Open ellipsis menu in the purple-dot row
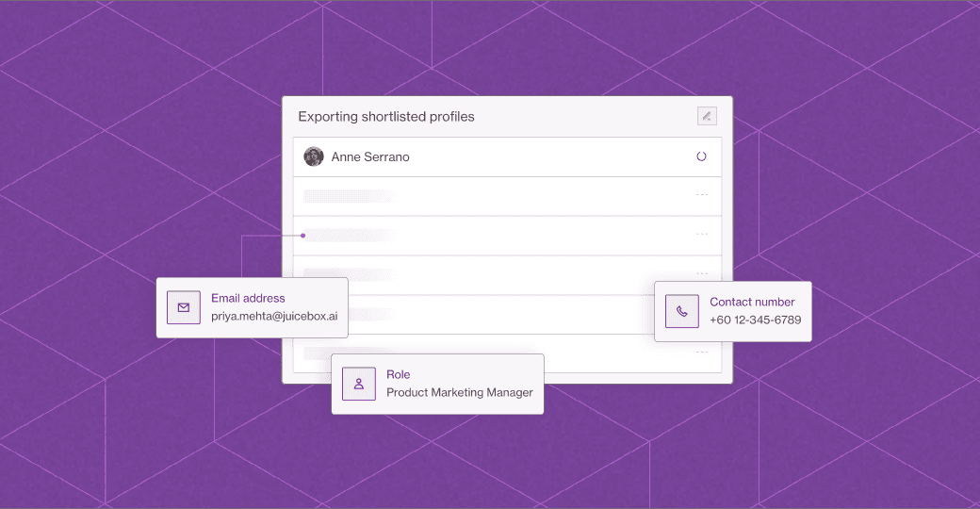The width and height of the screenshot is (980, 509). coord(701,235)
